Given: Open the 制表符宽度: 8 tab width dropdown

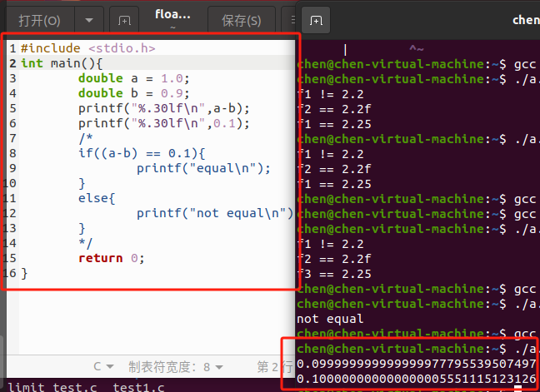Looking at the screenshot, I should 176,367.
